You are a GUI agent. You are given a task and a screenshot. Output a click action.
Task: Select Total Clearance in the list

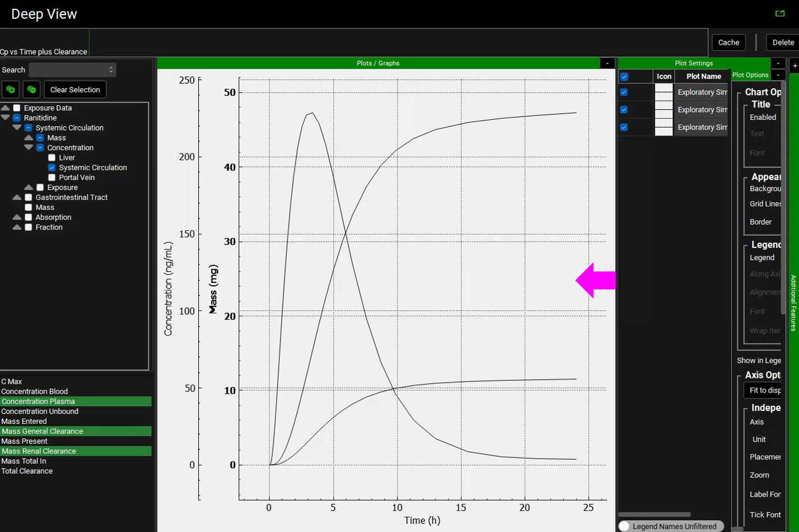(27, 471)
